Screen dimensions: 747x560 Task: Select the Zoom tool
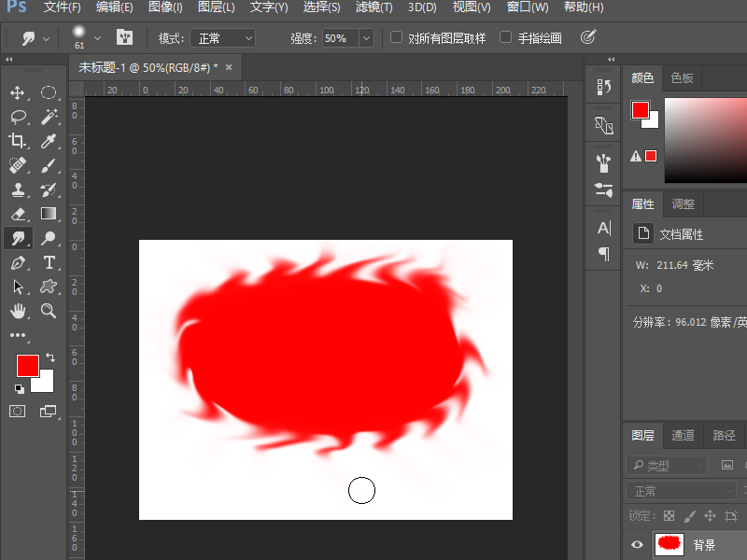click(x=49, y=311)
